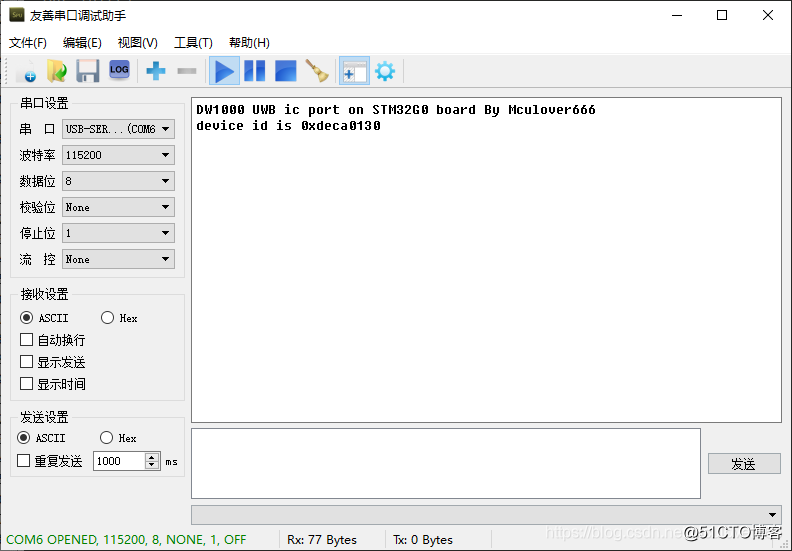Minimize the window

click(677, 15)
